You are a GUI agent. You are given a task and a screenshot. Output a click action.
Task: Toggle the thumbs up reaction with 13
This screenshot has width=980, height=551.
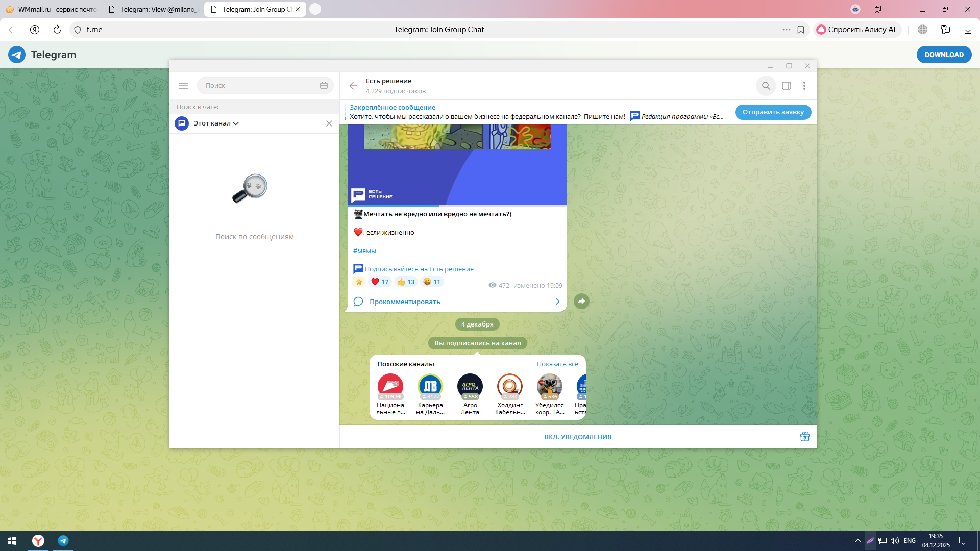point(406,282)
